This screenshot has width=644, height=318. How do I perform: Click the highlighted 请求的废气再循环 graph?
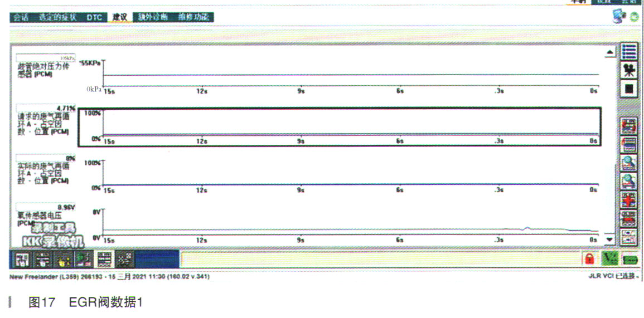click(340, 126)
